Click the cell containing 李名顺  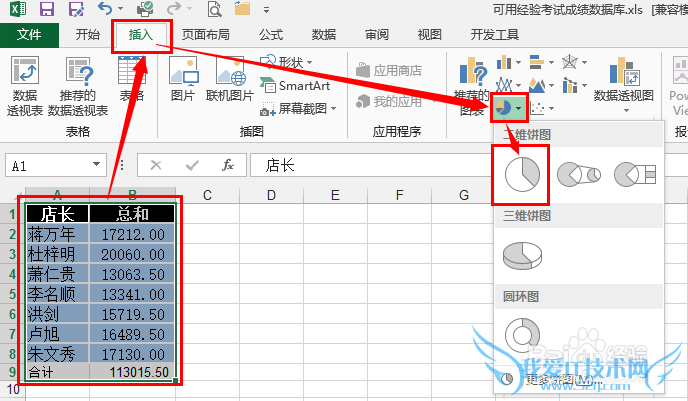(57, 294)
